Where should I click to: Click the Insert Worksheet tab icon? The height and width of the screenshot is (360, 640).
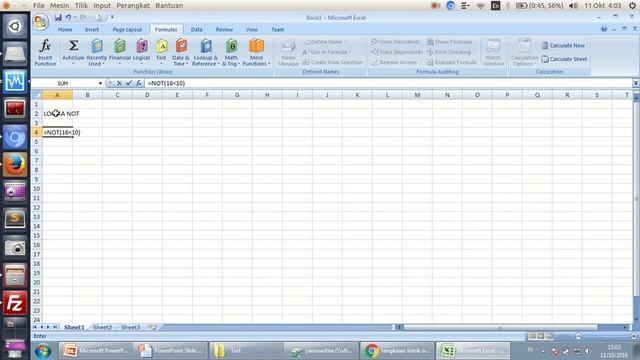tap(151, 327)
